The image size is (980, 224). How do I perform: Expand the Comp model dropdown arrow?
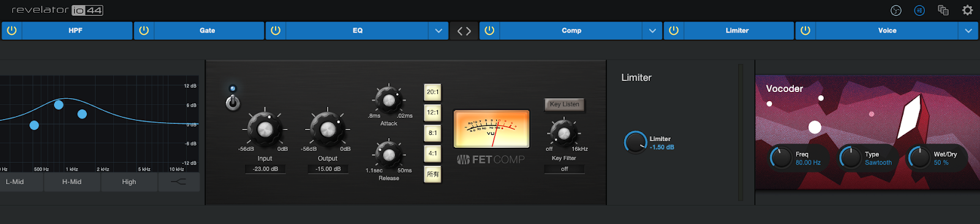652,31
